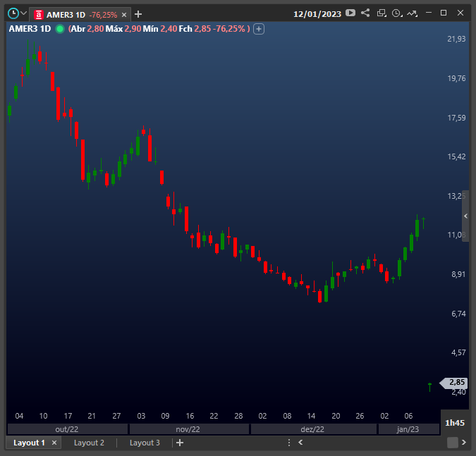Open the video playback icon
This screenshot has width=476, height=456.
tap(350, 13)
